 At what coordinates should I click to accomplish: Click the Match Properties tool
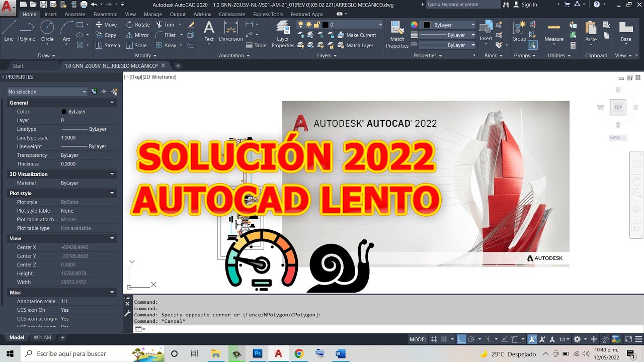click(x=397, y=34)
